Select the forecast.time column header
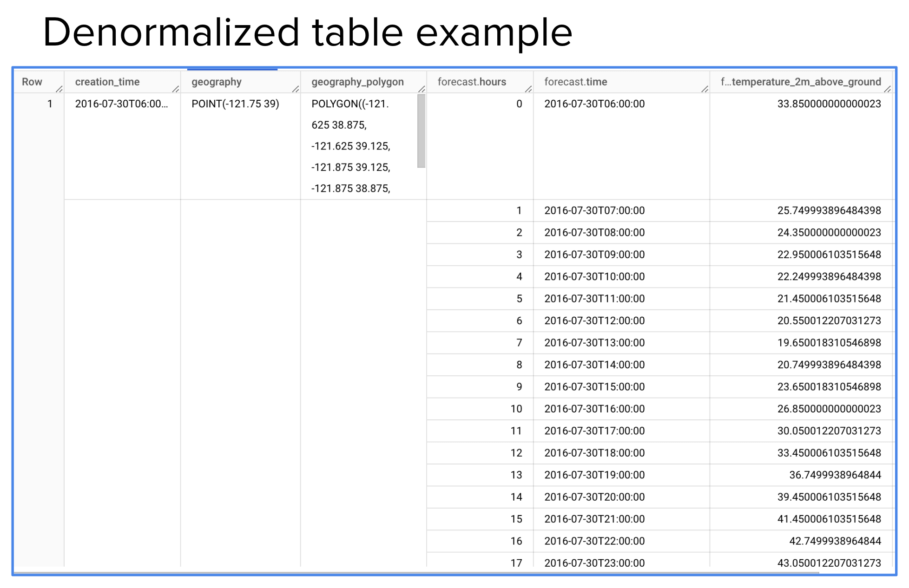Image resolution: width=909 pixels, height=588 pixels. tap(576, 82)
